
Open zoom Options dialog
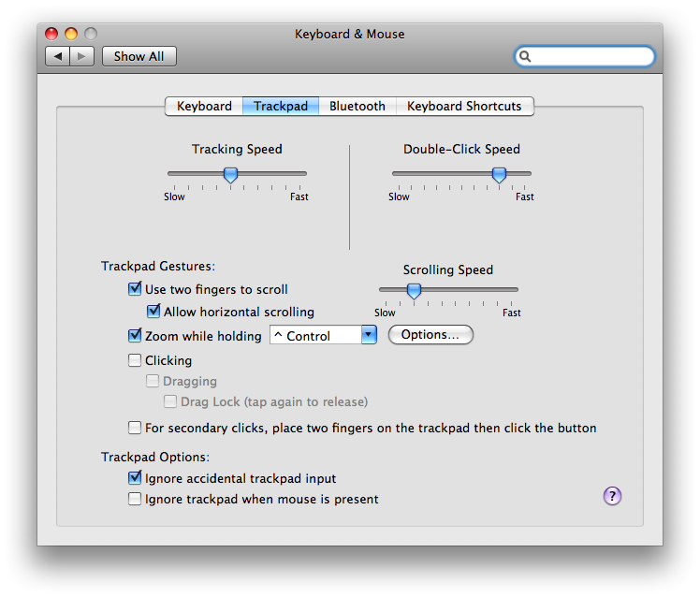coord(430,335)
